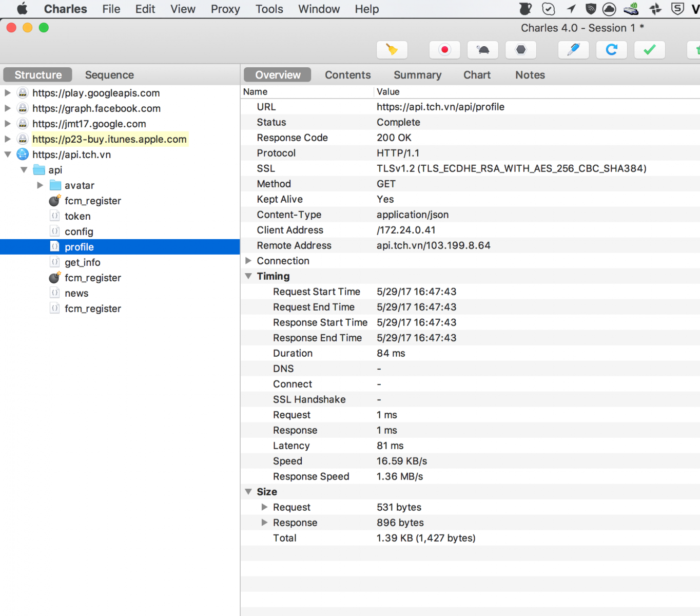
Task: Select the get_info request
Action: point(83,262)
